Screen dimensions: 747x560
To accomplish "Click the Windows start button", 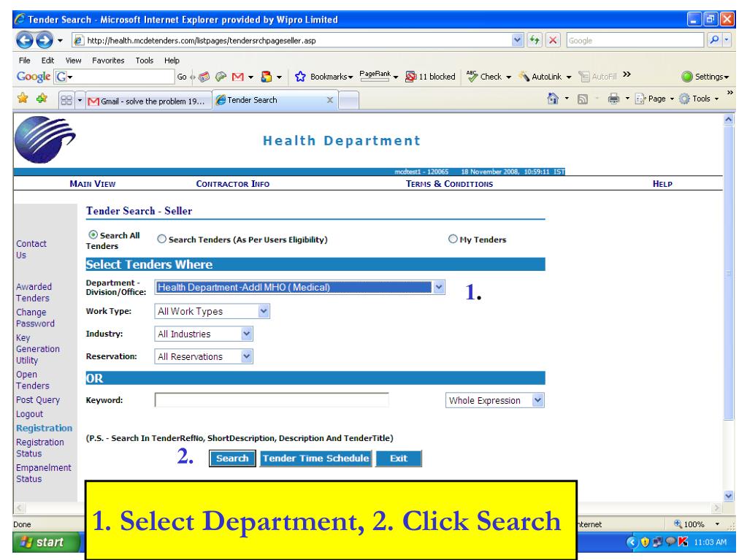I will pyautogui.click(x=47, y=542).
